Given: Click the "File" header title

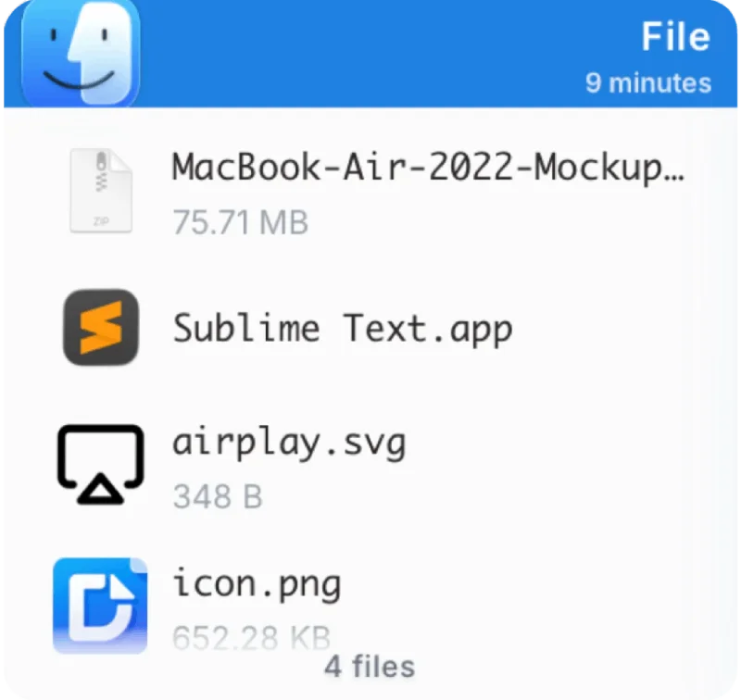Looking at the screenshot, I should [676, 36].
